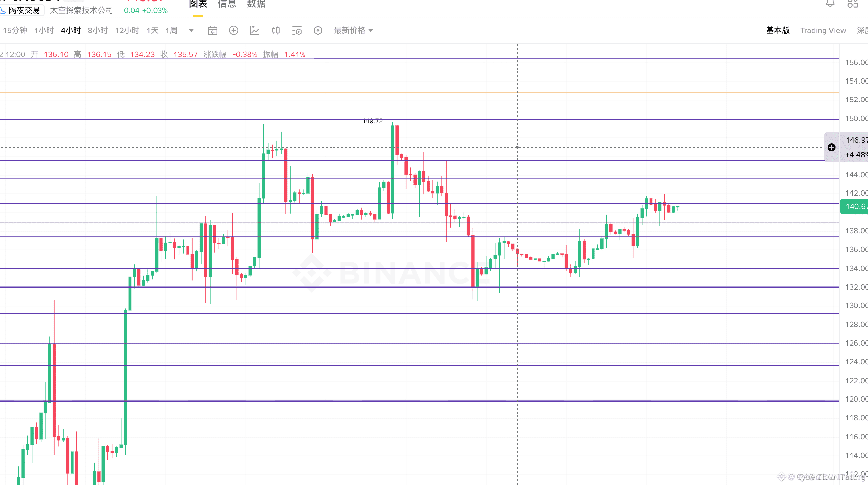
Task: Switch to the 信息 tab
Action: pos(227,4)
